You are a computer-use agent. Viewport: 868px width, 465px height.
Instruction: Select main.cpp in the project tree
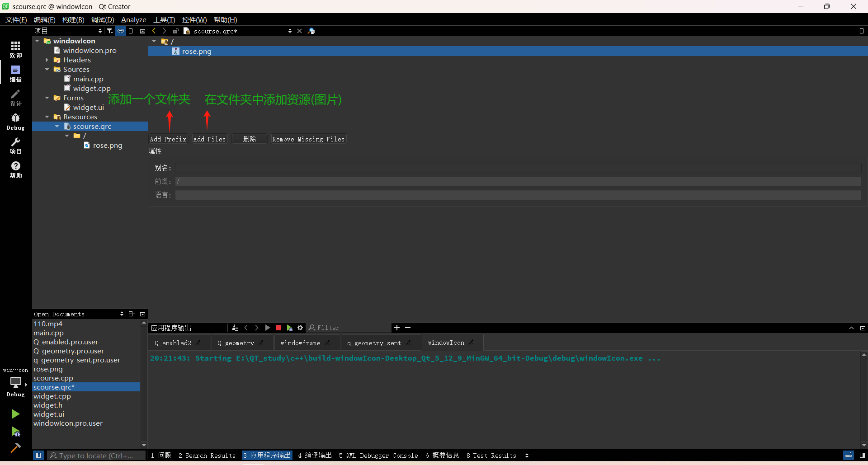coord(88,79)
